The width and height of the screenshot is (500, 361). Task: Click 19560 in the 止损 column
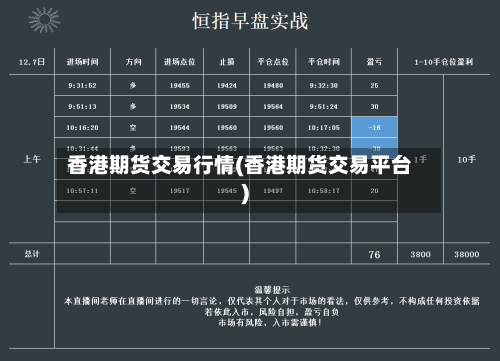click(227, 128)
